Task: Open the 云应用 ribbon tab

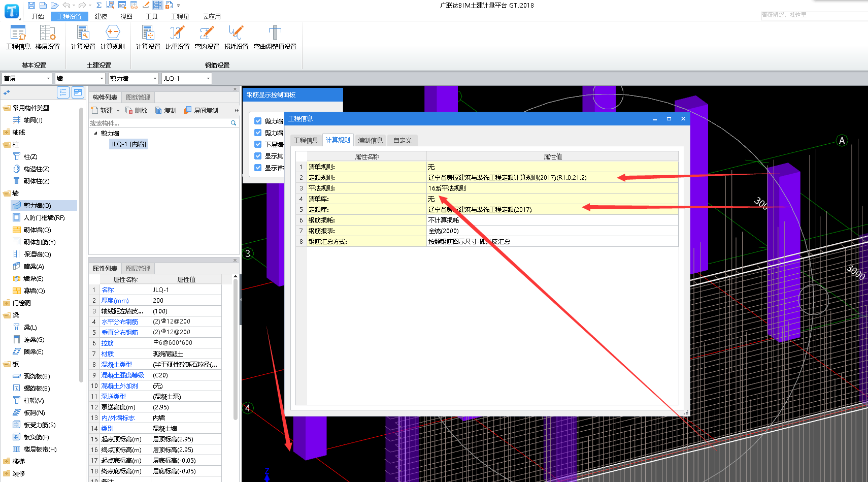Action: pos(212,16)
